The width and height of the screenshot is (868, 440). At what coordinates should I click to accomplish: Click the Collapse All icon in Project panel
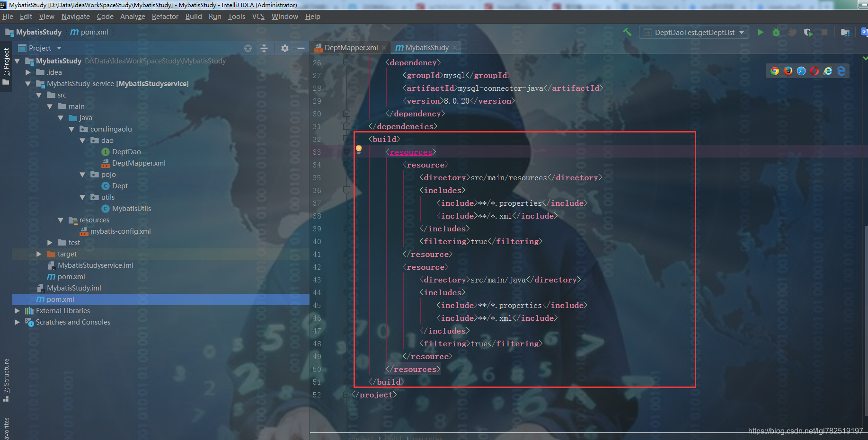click(264, 48)
